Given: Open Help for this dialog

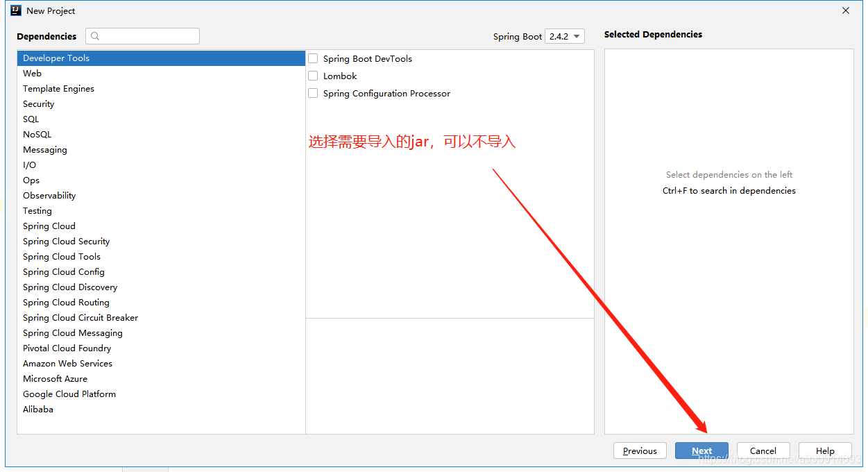Looking at the screenshot, I should coord(825,450).
